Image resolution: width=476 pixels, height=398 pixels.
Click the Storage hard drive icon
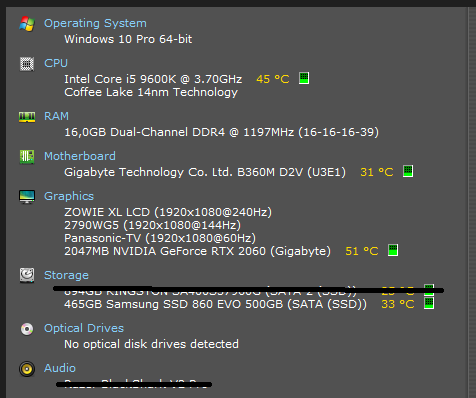(27, 275)
